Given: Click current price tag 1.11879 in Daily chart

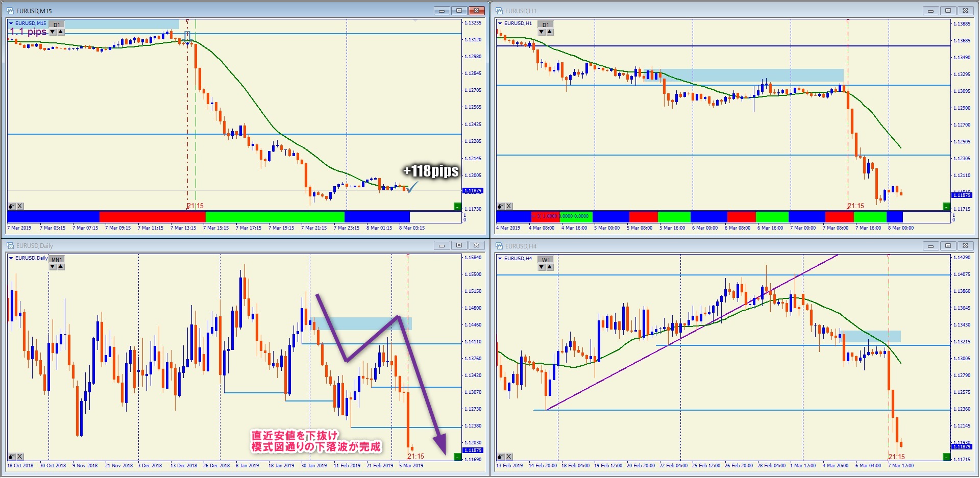Looking at the screenshot, I should pos(473,450).
